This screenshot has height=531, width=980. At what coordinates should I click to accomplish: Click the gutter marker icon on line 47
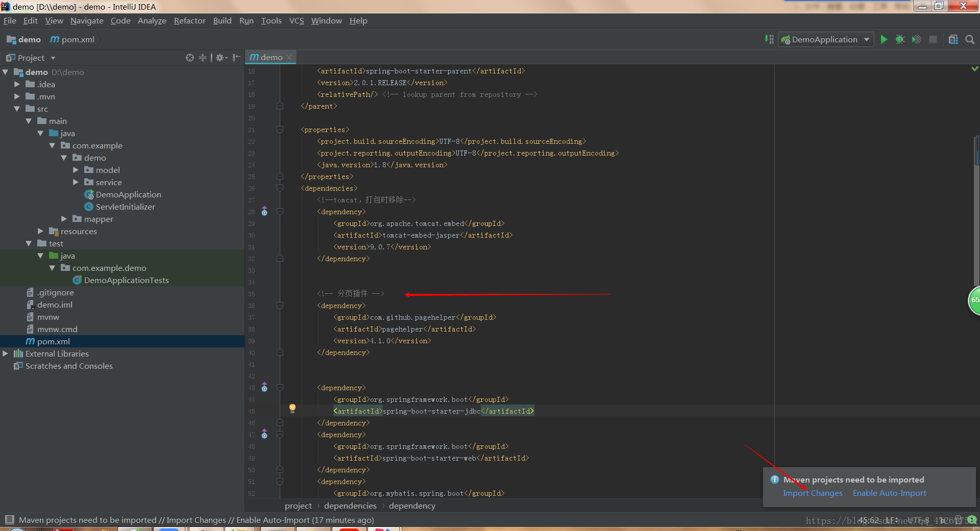tap(264, 434)
